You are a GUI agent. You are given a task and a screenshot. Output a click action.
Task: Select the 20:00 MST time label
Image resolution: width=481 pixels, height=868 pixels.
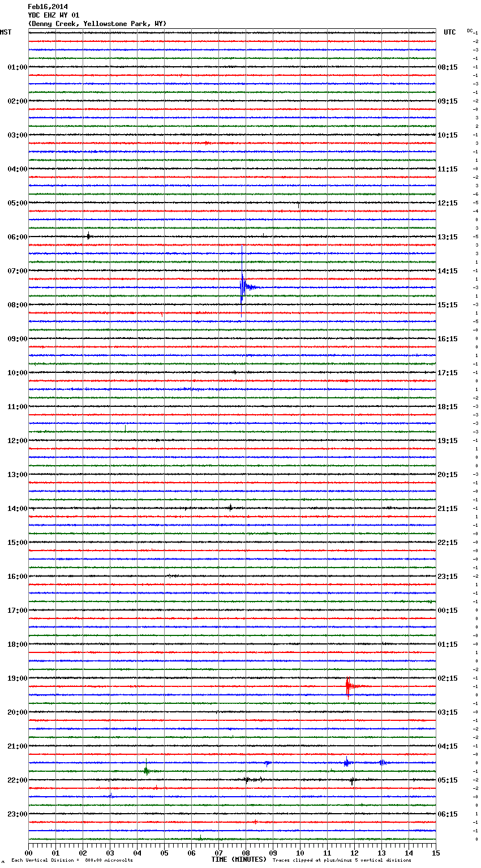point(18,712)
